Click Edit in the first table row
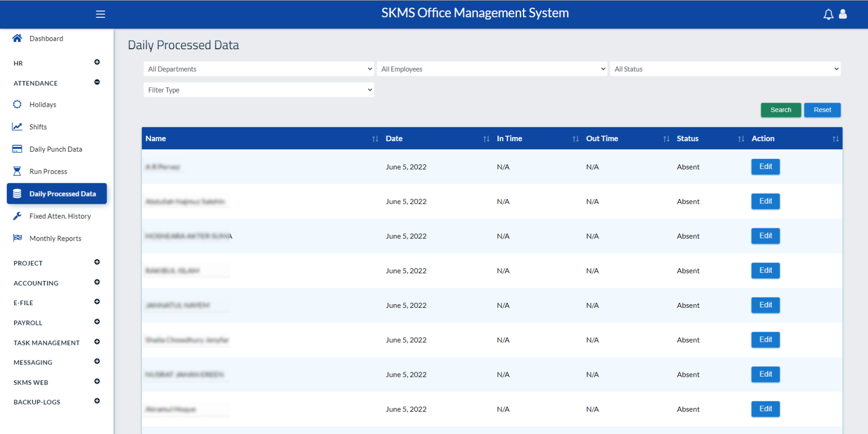The image size is (868, 434). [766, 167]
